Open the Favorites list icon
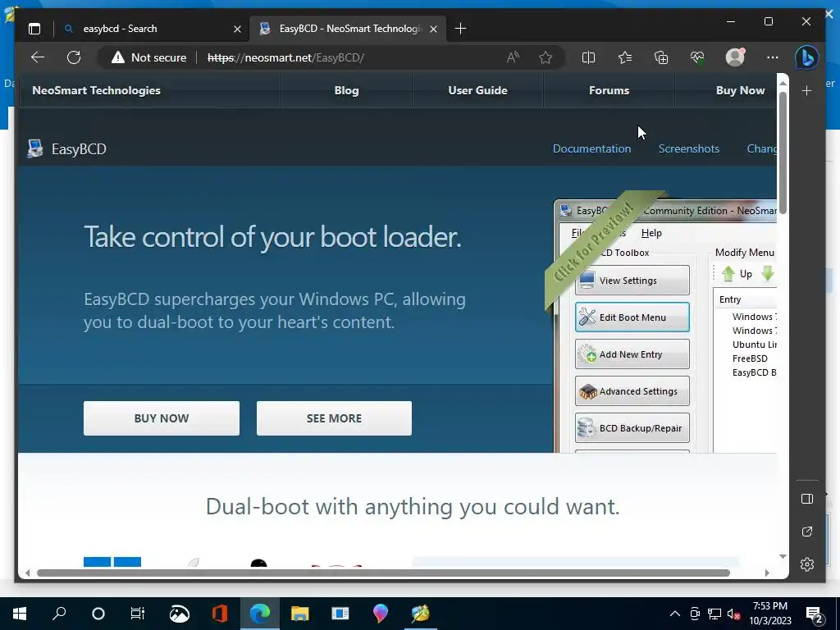Viewport: 840px width, 630px height. coord(624,57)
